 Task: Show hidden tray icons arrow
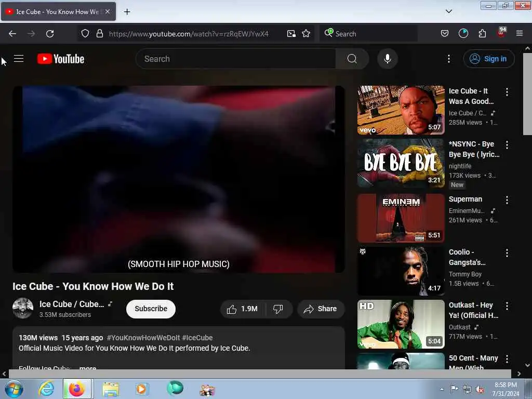coord(442,390)
